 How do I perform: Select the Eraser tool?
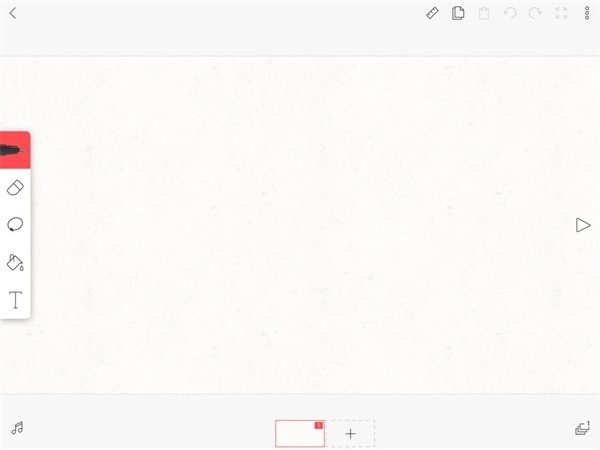[15, 188]
